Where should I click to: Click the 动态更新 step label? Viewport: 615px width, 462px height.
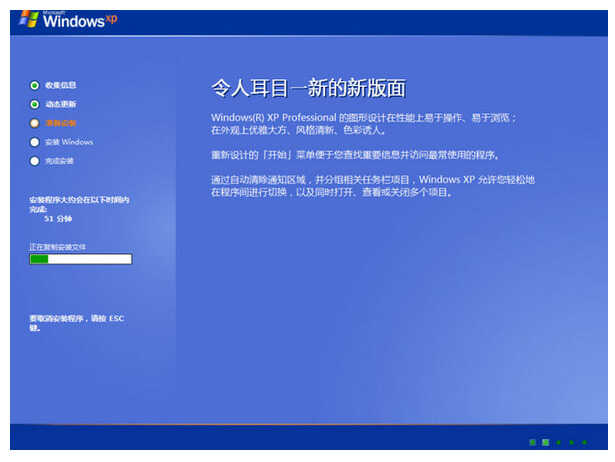click(61, 104)
